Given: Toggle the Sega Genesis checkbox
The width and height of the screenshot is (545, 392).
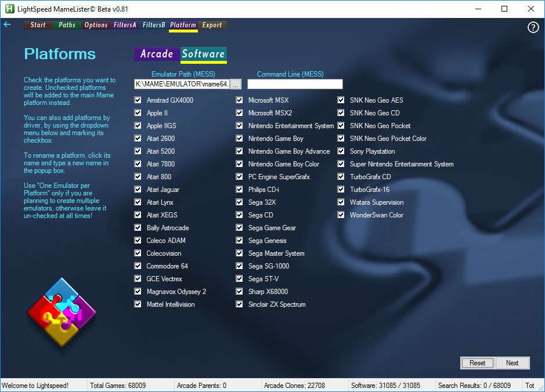Looking at the screenshot, I should click(x=239, y=240).
